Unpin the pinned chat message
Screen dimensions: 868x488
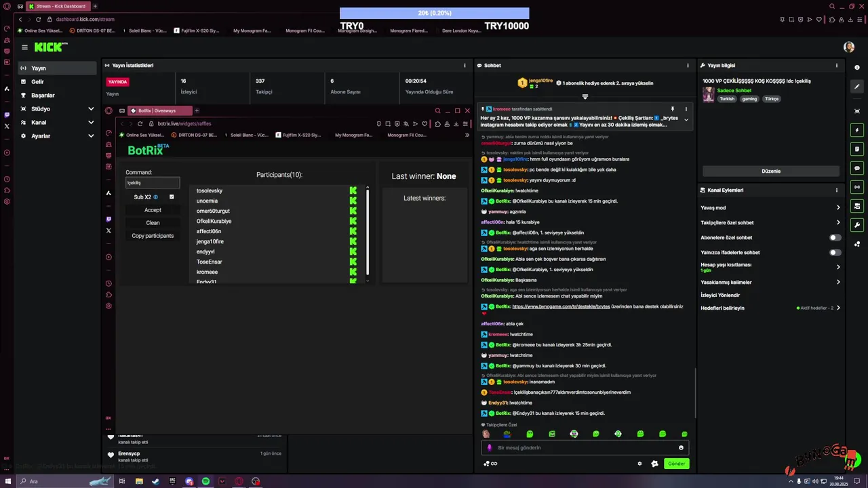673,109
